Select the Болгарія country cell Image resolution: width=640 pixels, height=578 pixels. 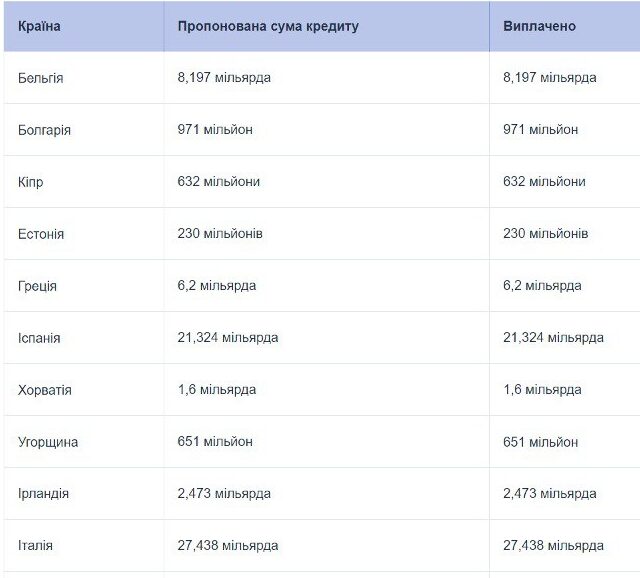[44, 130]
